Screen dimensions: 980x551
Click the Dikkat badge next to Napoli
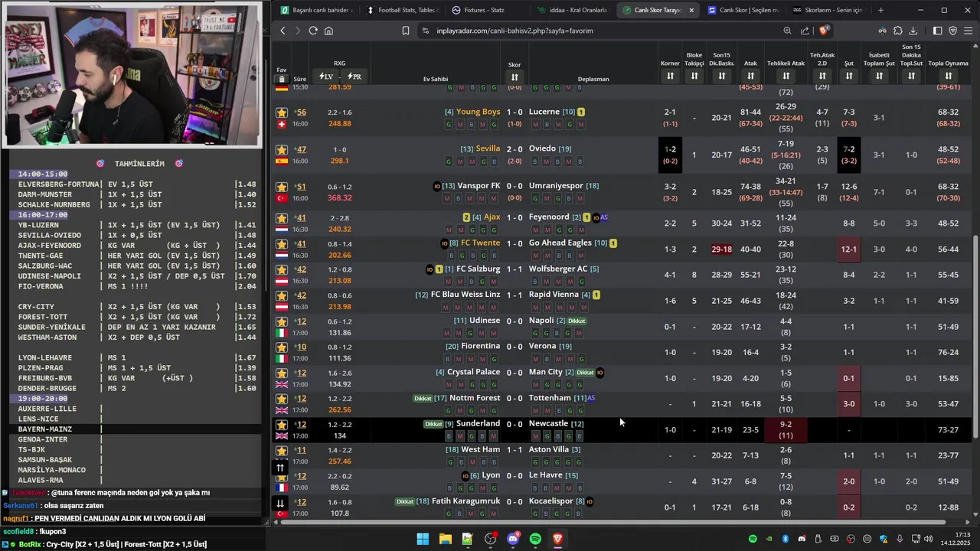tap(577, 321)
